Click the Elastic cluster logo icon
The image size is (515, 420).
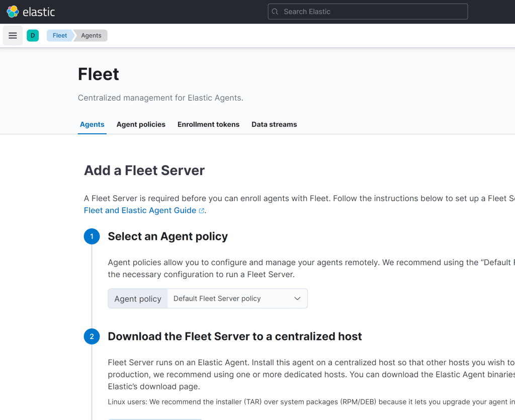point(13,12)
